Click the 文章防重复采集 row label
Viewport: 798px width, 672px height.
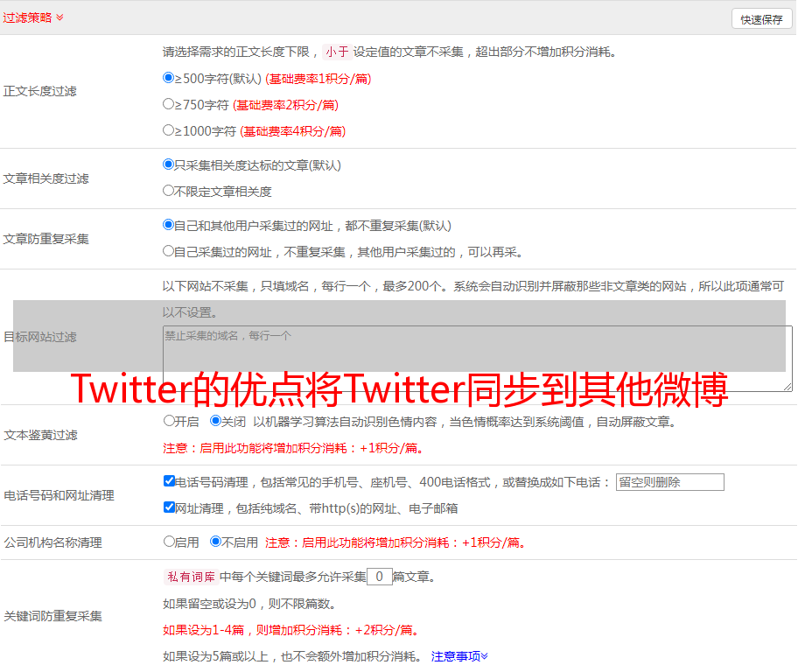click(45, 239)
